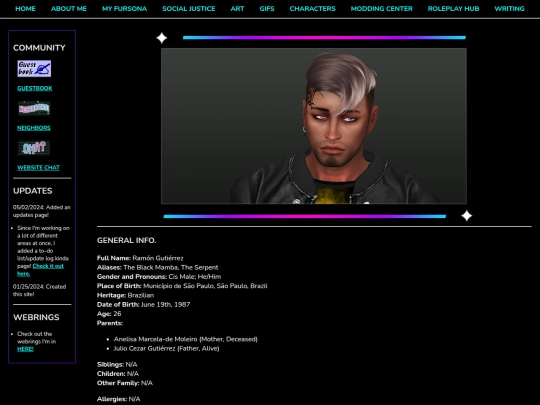Open the GUESTBOOK link
This screenshot has width=540, height=405.
(35, 89)
